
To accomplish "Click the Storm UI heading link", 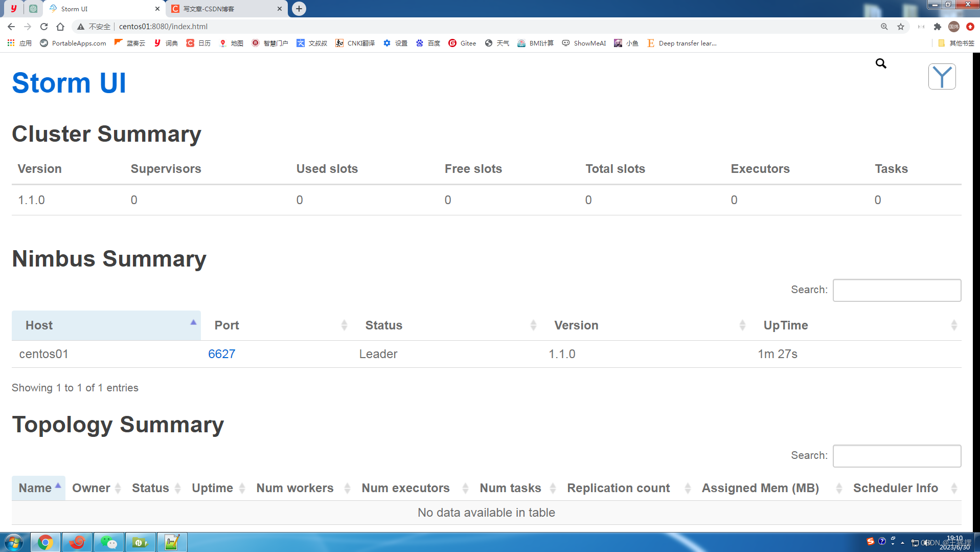I will tap(69, 82).
